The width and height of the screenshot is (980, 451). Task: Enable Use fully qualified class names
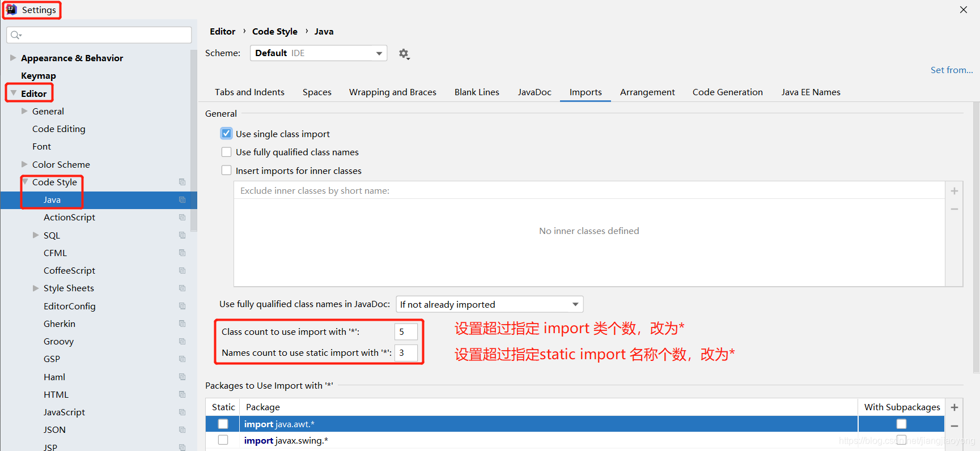tap(227, 152)
